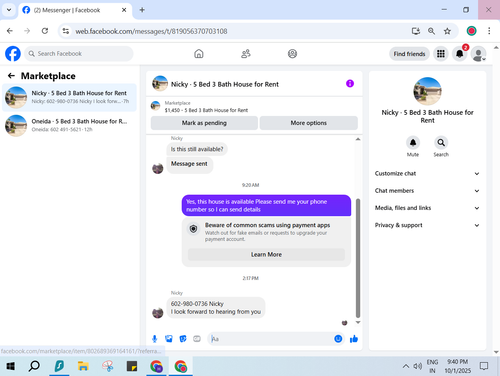500x376 pixels.
Task: Record a voice clip microphone icon
Action: 154,339
